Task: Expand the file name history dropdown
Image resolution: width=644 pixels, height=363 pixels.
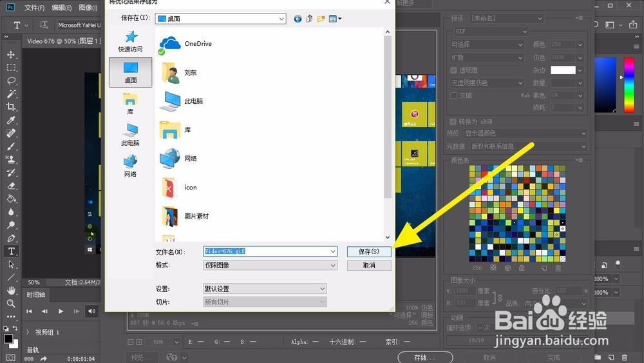Action: click(333, 251)
